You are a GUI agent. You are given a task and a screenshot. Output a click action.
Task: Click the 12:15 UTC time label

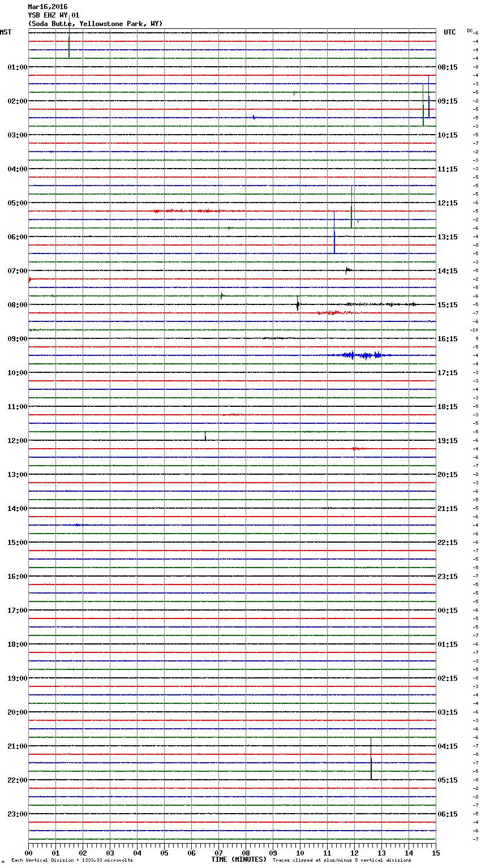(x=448, y=203)
